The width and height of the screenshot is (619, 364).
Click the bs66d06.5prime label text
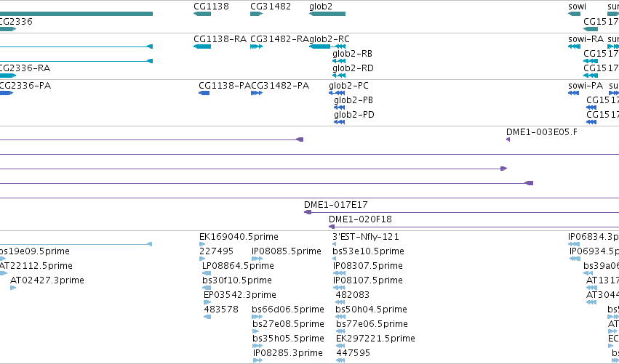click(x=288, y=310)
